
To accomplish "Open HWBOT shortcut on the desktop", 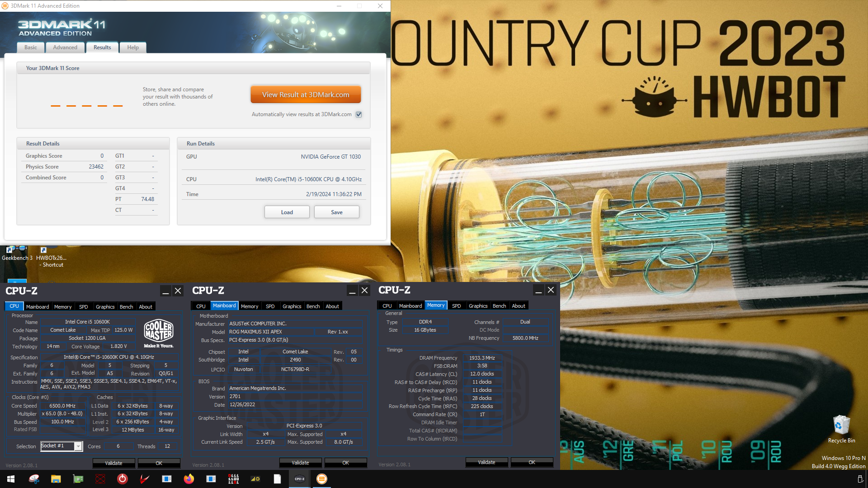I will pos(51,257).
